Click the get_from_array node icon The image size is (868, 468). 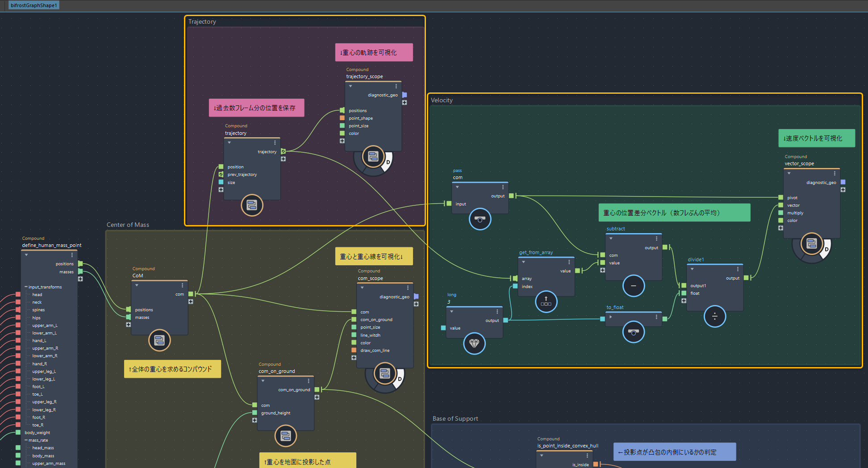[546, 301]
